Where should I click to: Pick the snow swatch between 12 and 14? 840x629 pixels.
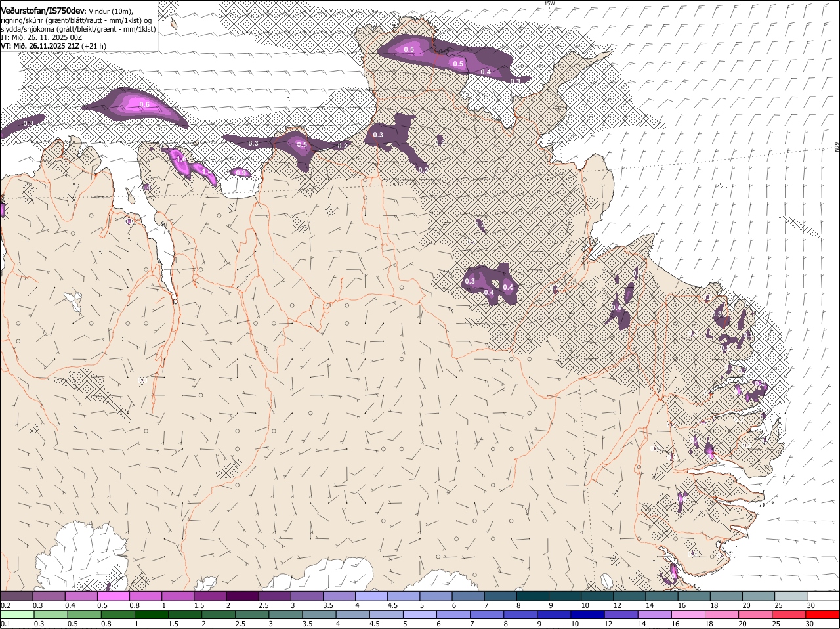tap(629, 596)
